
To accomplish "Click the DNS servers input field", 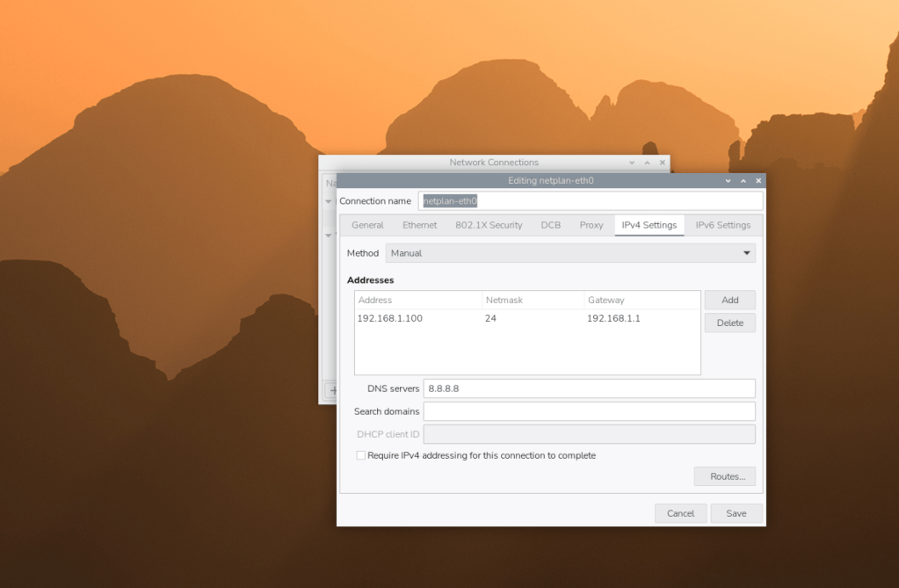I will 589,388.
